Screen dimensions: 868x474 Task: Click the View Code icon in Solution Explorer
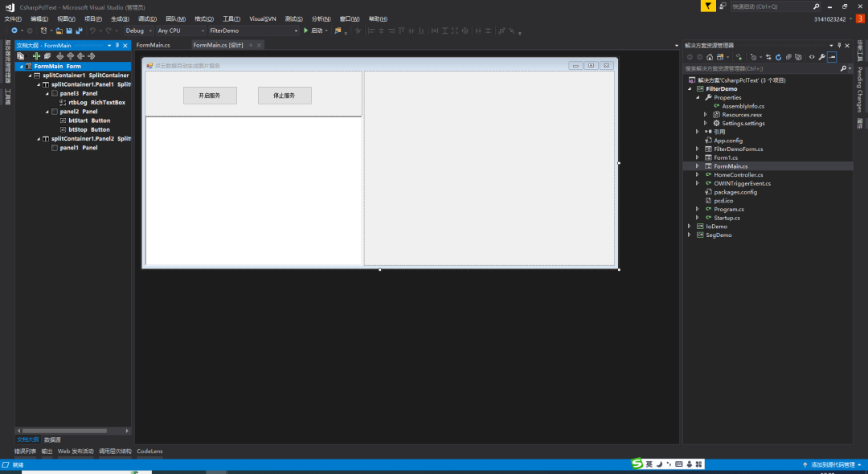tap(811, 57)
